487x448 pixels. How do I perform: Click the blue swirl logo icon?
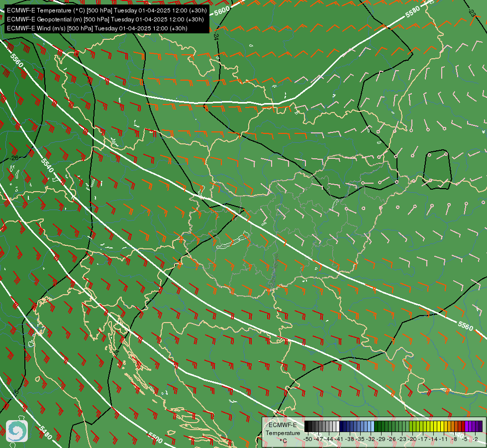(17, 431)
